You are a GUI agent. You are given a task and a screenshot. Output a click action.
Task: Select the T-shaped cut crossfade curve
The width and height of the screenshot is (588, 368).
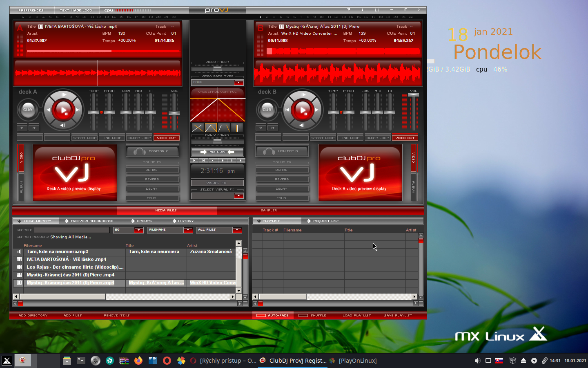[x=237, y=128]
